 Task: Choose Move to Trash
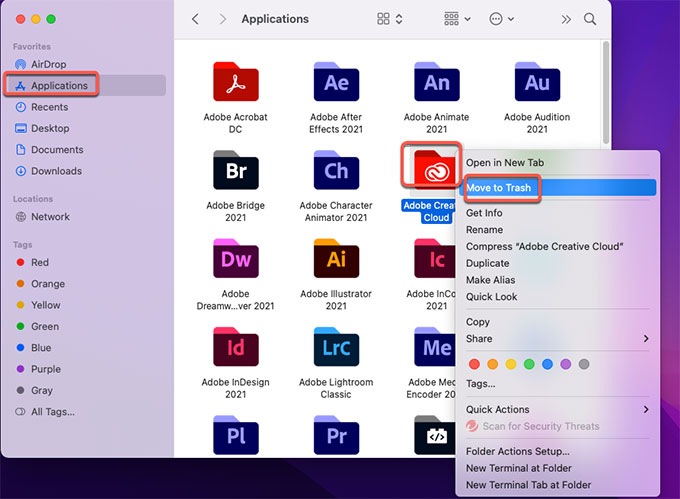click(558, 188)
